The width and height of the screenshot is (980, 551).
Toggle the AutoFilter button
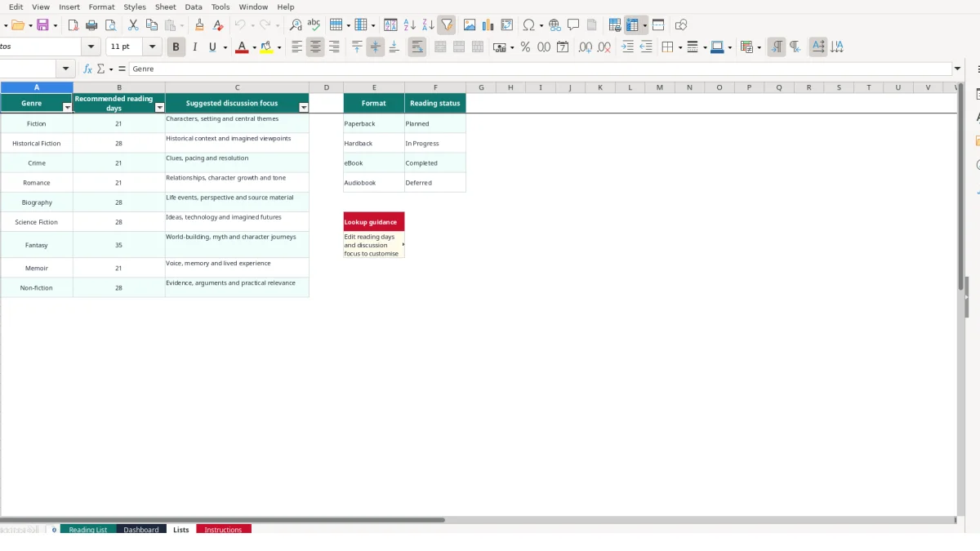pyautogui.click(x=447, y=25)
